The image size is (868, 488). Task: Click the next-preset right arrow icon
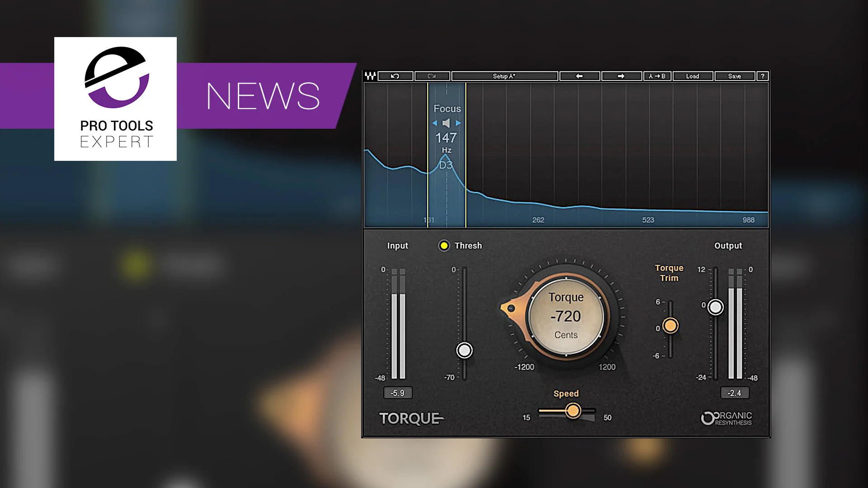tap(622, 76)
